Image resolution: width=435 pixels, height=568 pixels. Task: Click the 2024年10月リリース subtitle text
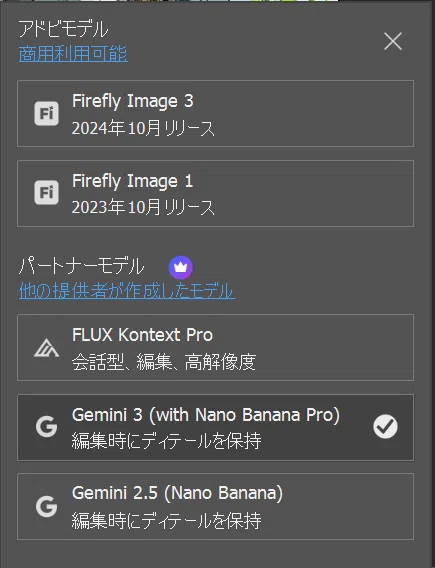click(x=143, y=128)
